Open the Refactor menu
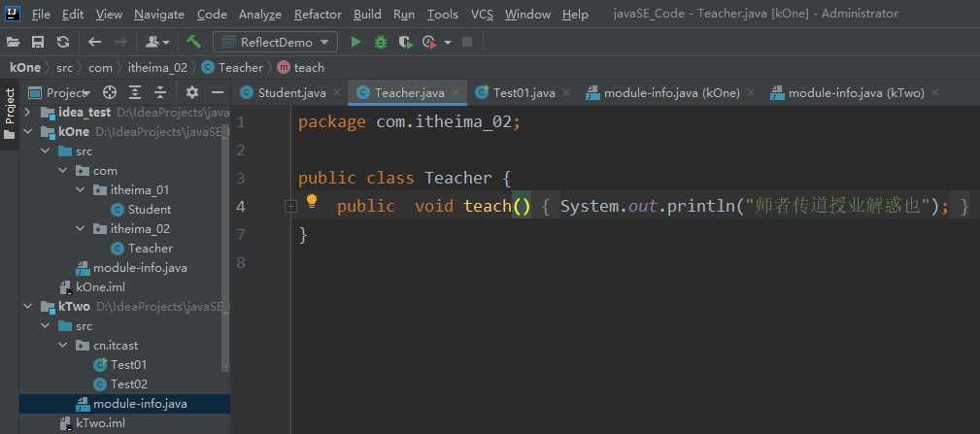Screen dimensions: 980x434 click(318, 14)
